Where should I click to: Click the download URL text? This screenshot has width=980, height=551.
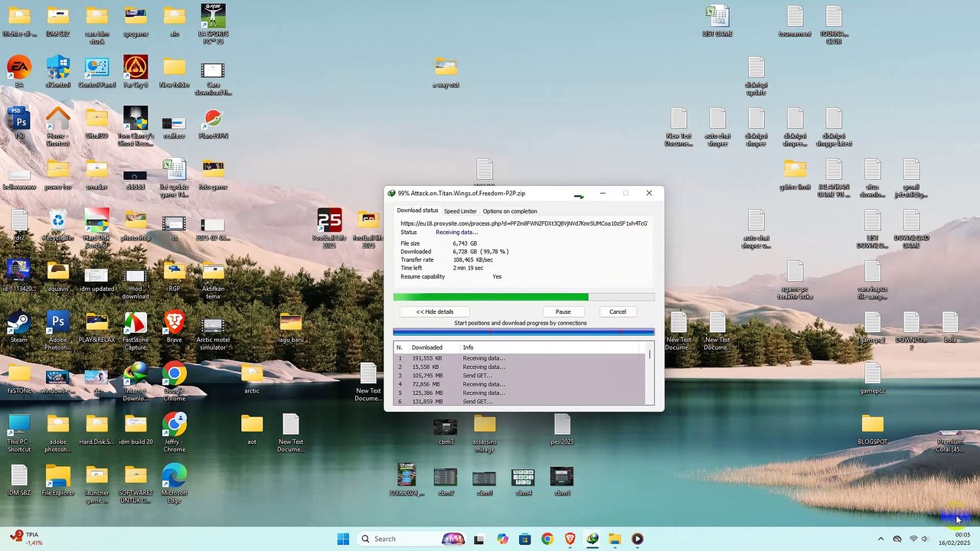524,223
